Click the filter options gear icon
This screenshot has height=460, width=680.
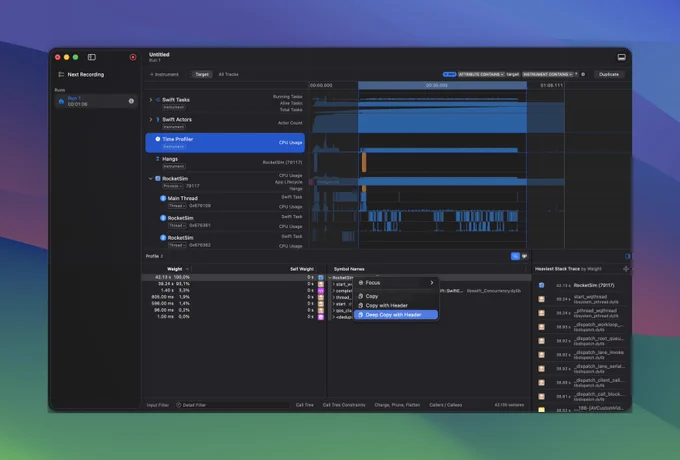[583, 75]
